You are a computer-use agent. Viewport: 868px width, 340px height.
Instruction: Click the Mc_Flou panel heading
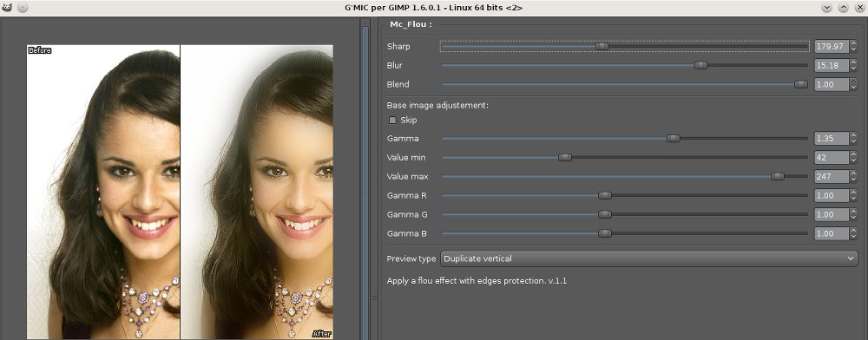coord(411,24)
